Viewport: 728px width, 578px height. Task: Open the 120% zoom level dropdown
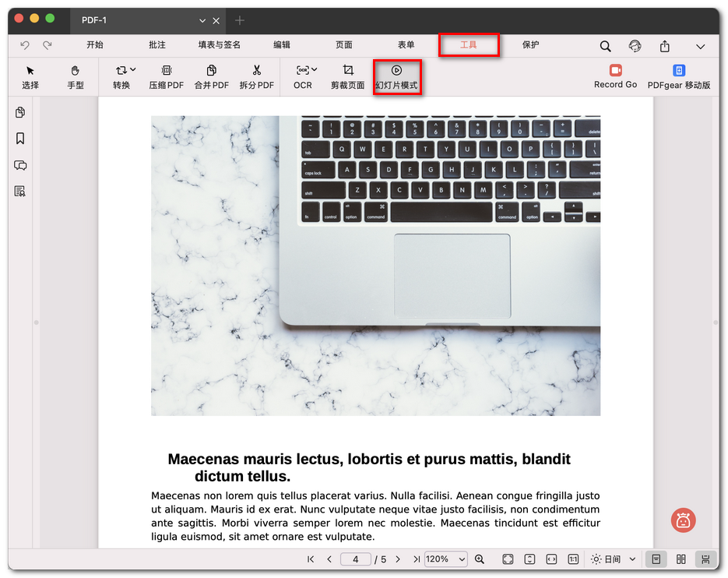click(446, 559)
